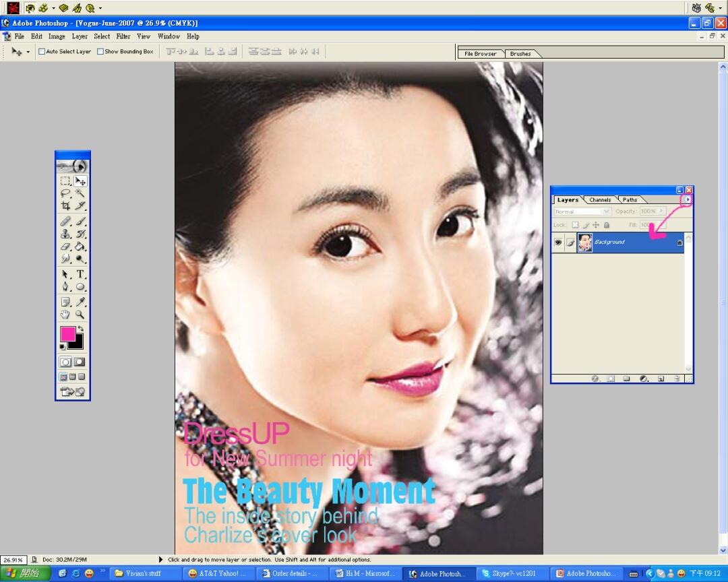Select the Crop tool
The width and height of the screenshot is (728, 582).
[65, 205]
